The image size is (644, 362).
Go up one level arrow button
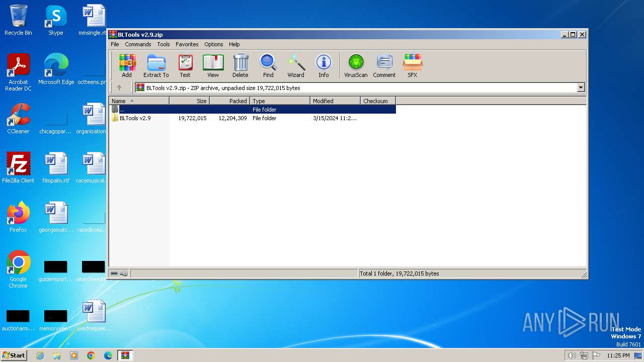pos(119,87)
